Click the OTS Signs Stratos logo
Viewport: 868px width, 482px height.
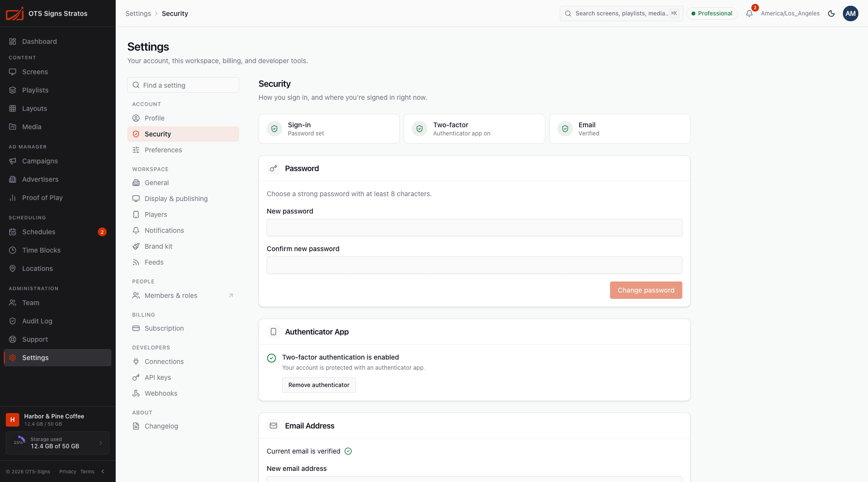(14, 13)
